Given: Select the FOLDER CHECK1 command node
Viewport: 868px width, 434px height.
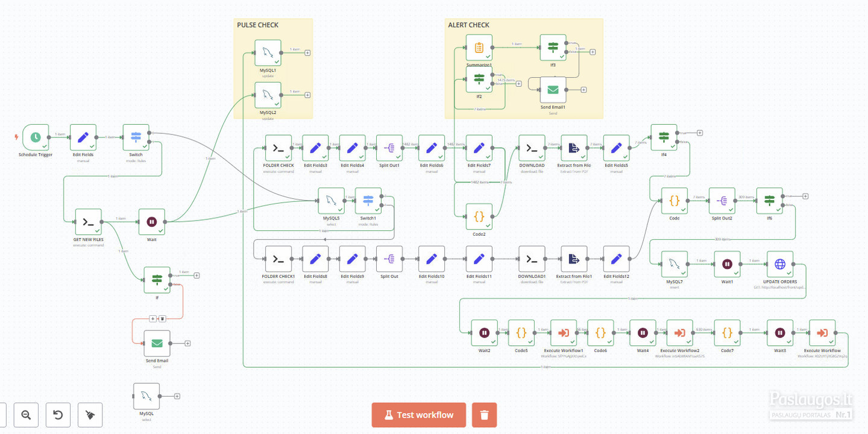Looking at the screenshot, I should [x=278, y=259].
